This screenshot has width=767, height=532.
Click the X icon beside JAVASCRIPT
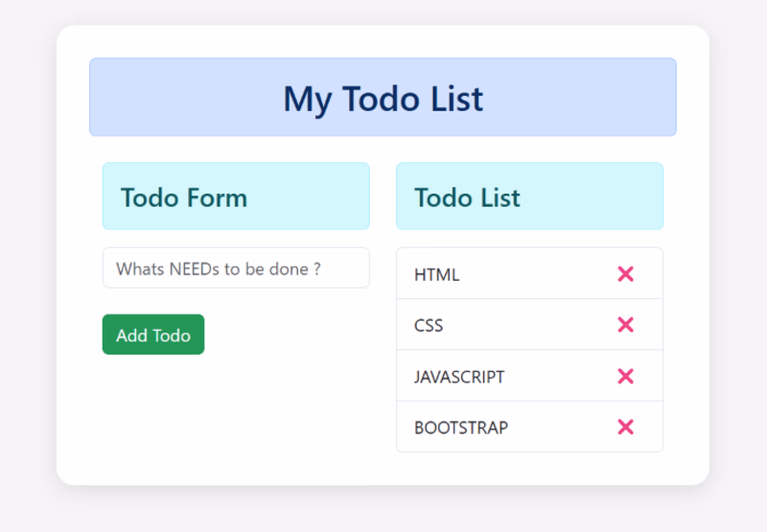click(625, 377)
